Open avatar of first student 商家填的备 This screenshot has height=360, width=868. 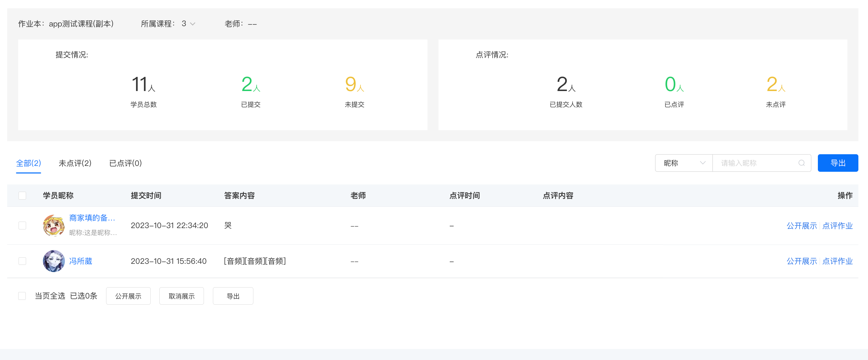click(54, 225)
